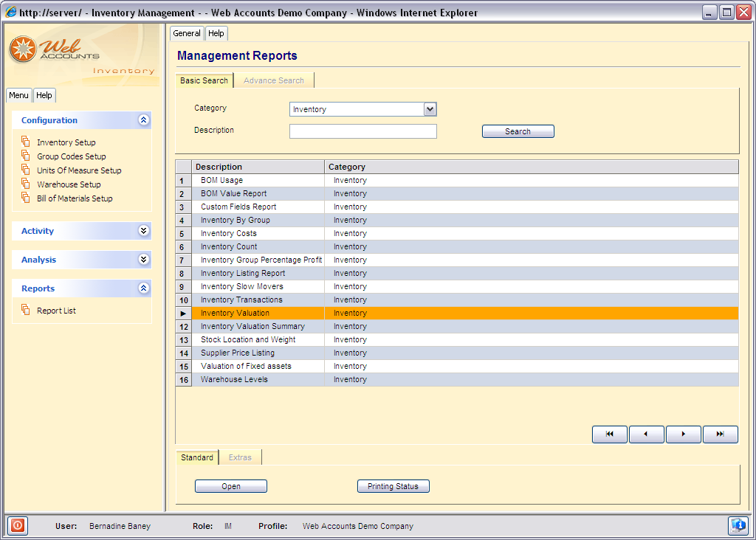Click the info icon in status bar
This screenshot has height=540, width=756.
tap(738, 526)
